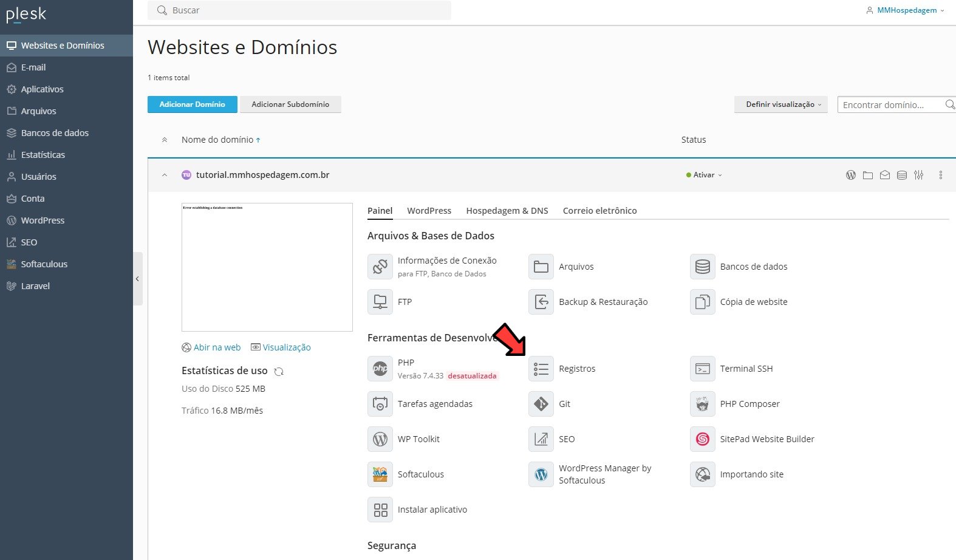Follow the Visualização link

click(281, 347)
